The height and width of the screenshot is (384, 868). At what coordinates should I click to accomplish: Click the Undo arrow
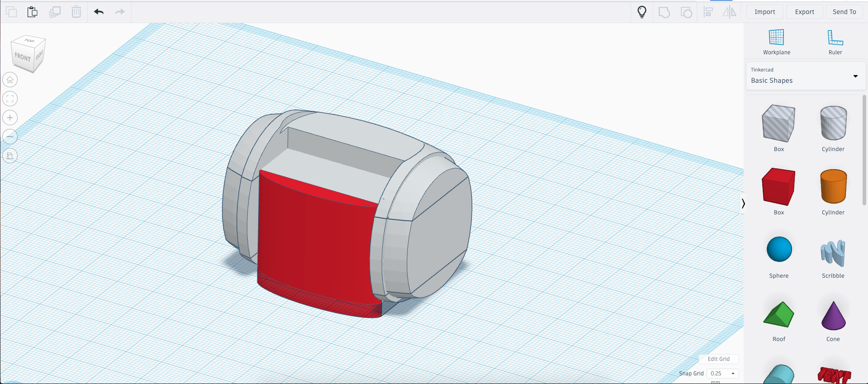(99, 12)
